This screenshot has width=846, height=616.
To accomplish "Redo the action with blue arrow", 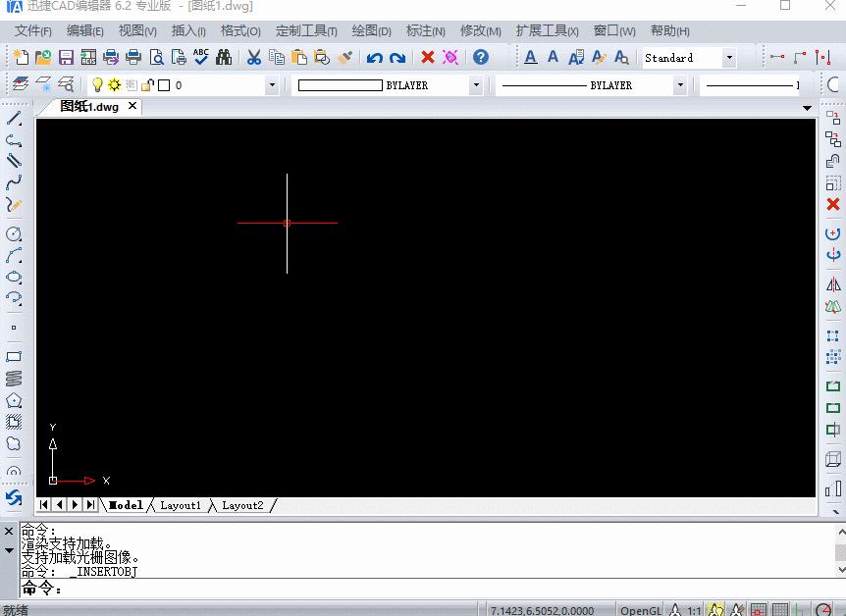I will coord(397,58).
